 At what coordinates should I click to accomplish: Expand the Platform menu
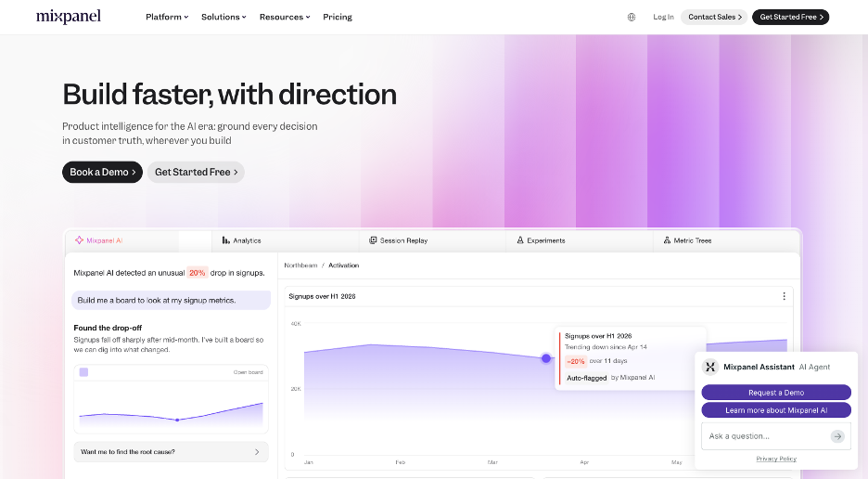tap(167, 18)
